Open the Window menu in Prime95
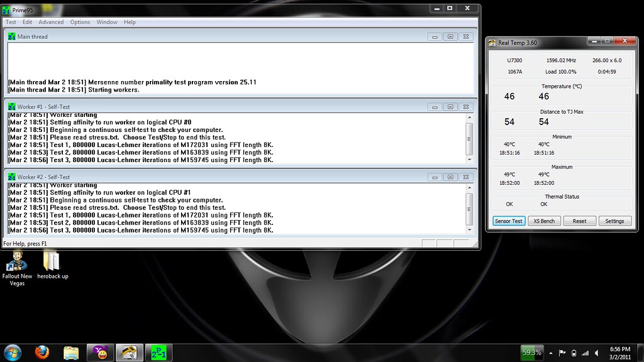This screenshot has height=362, width=644. [107, 22]
